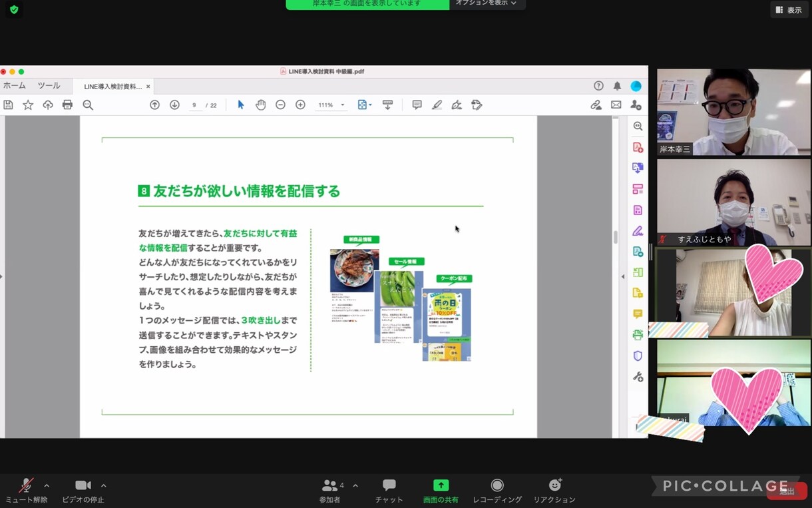Select the Hand pan tool
The image size is (812, 508).
[261, 105]
